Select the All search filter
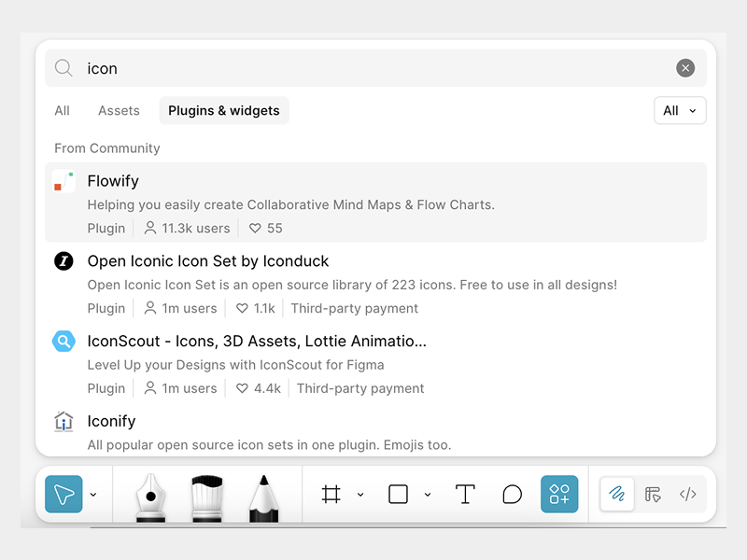The width and height of the screenshot is (747, 560). 62,110
